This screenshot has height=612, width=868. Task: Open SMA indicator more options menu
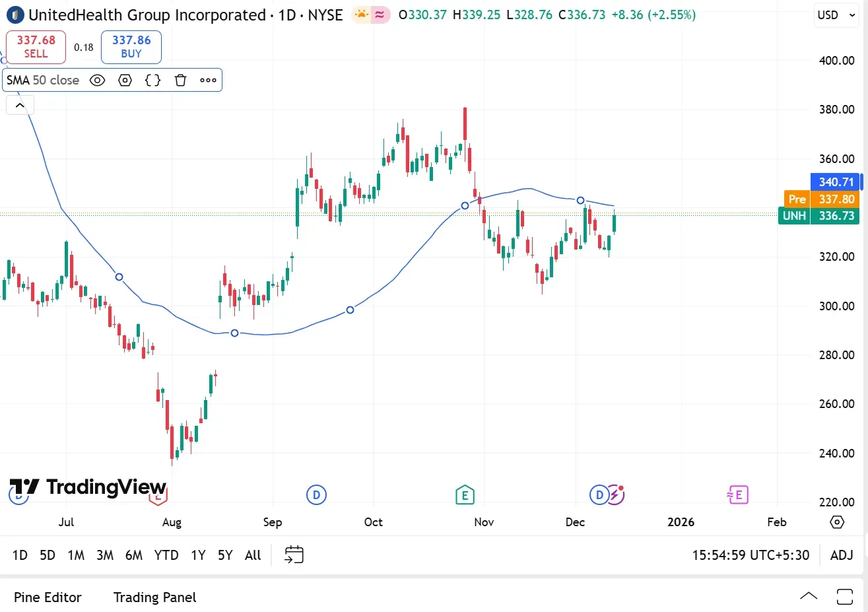point(208,81)
